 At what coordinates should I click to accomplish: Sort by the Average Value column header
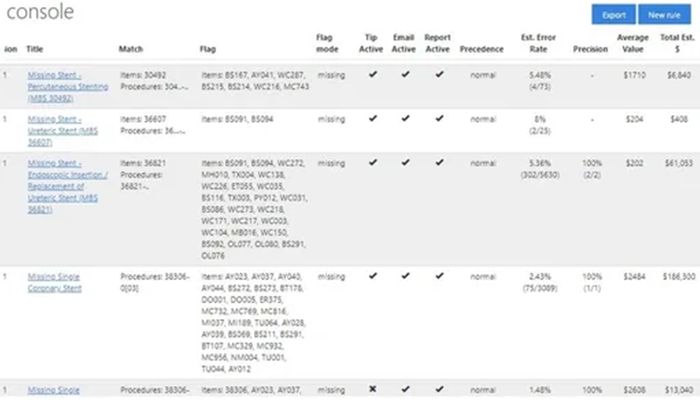633,43
